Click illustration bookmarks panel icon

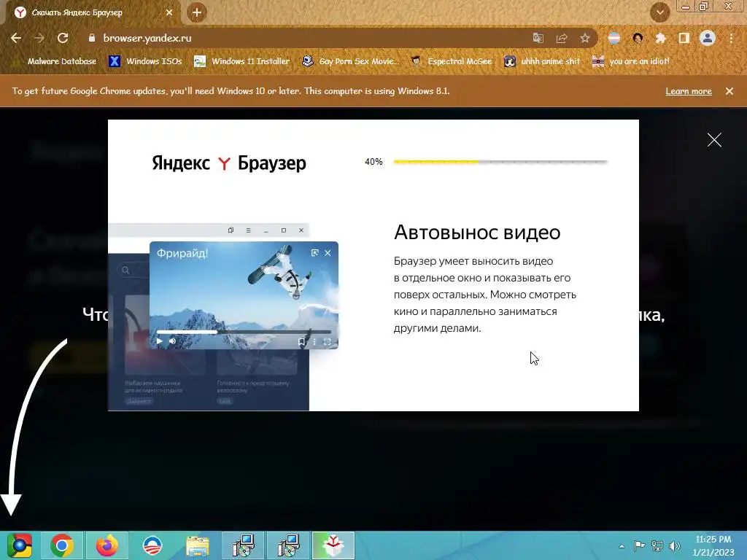pos(231,230)
